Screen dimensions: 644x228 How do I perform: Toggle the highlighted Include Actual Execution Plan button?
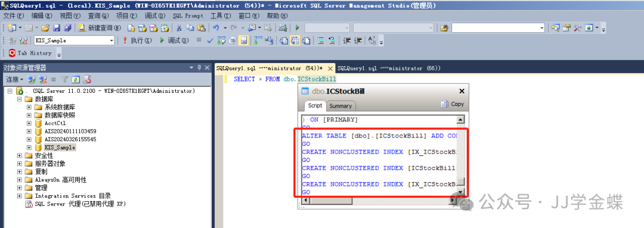point(243,40)
